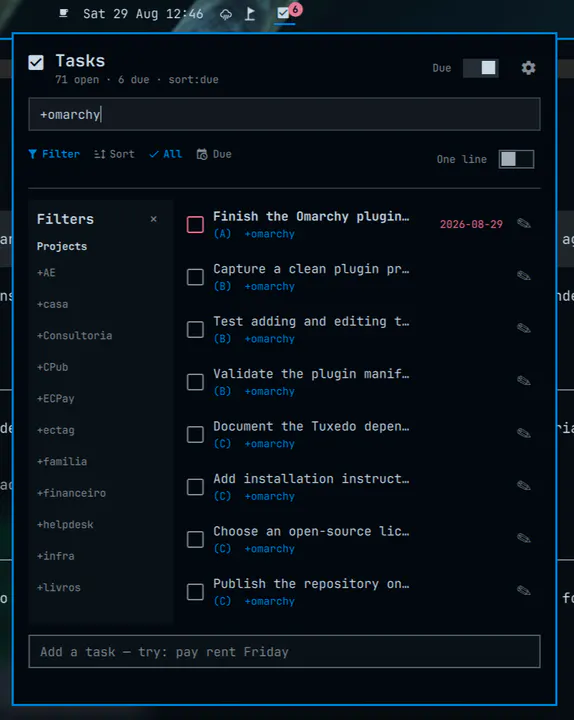Screen dimensions: 574x720
Task: Select the All view tab
Action: [166, 154]
